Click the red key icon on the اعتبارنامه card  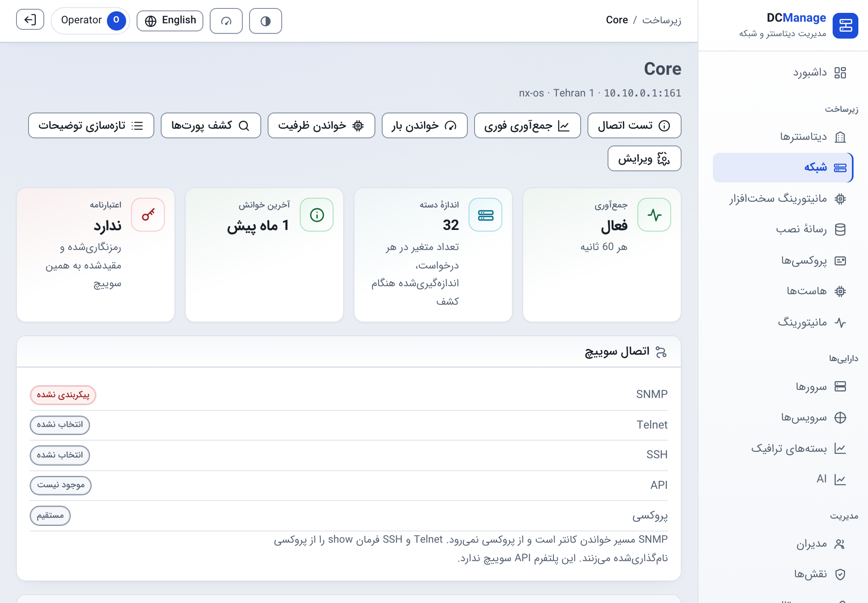pos(148,215)
